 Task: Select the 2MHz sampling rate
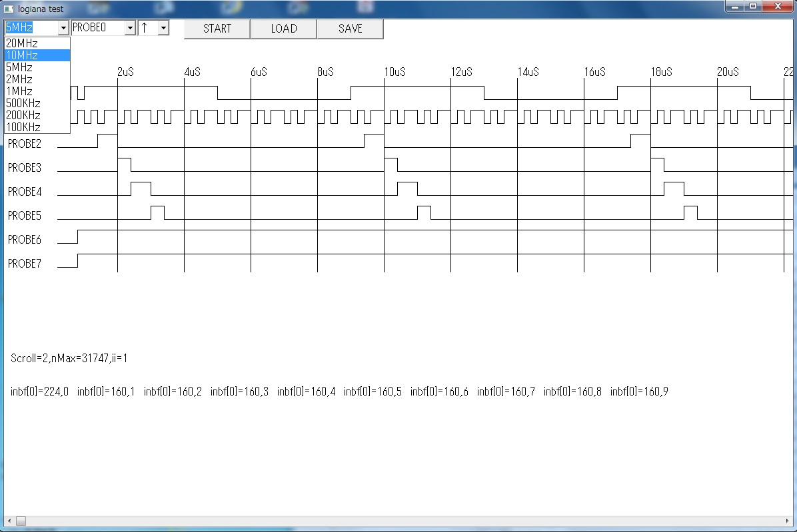pyautogui.click(x=37, y=79)
